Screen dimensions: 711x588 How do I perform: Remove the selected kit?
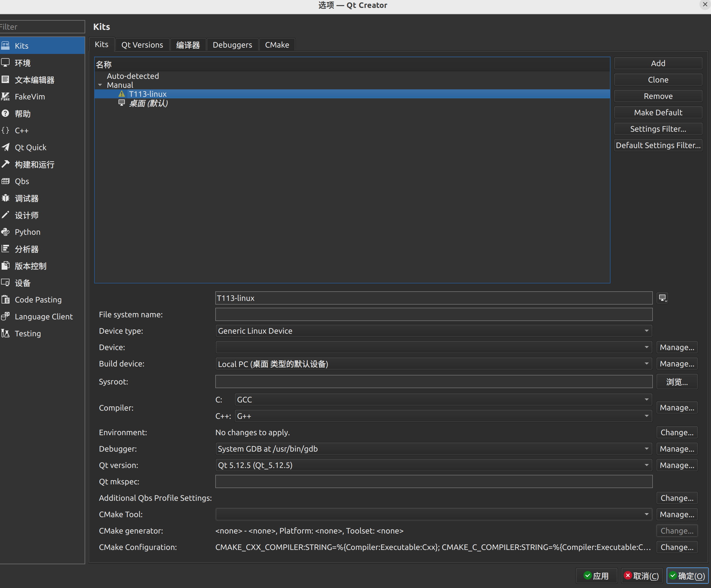658,96
